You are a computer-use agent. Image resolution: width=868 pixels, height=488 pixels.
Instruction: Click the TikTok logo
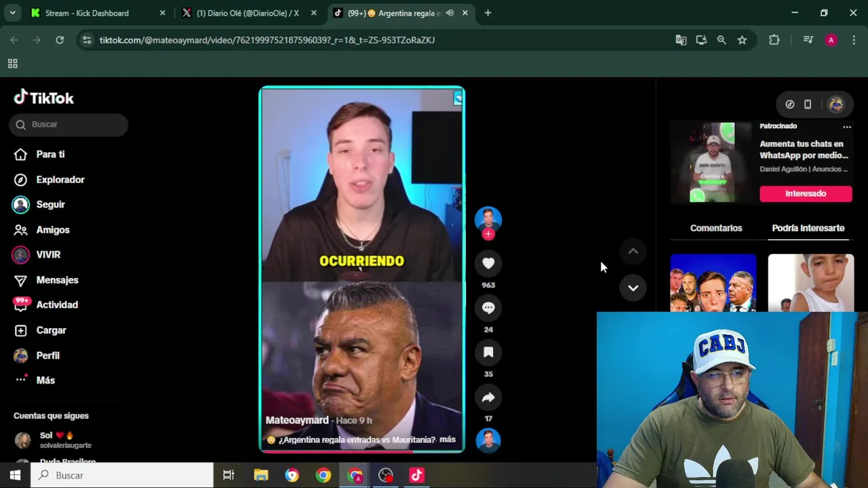pyautogui.click(x=44, y=98)
